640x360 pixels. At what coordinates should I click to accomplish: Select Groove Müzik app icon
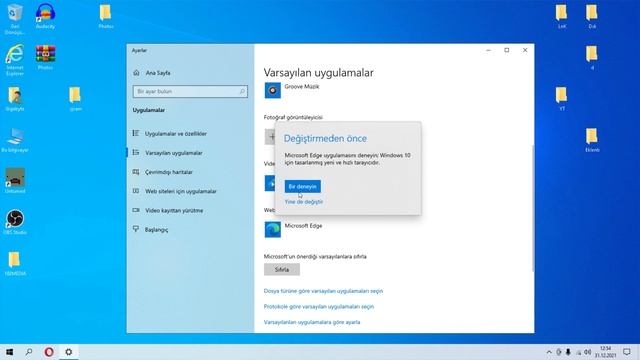(x=272, y=90)
